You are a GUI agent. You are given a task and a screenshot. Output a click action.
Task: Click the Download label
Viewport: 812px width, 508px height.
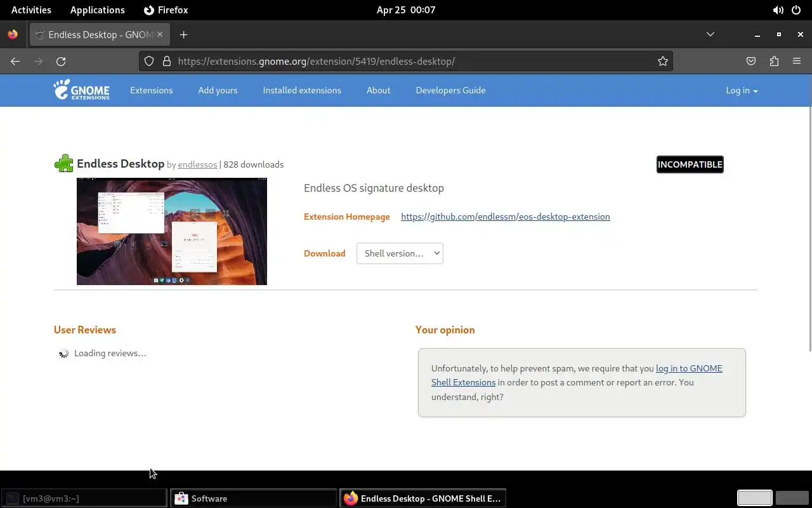(x=325, y=253)
